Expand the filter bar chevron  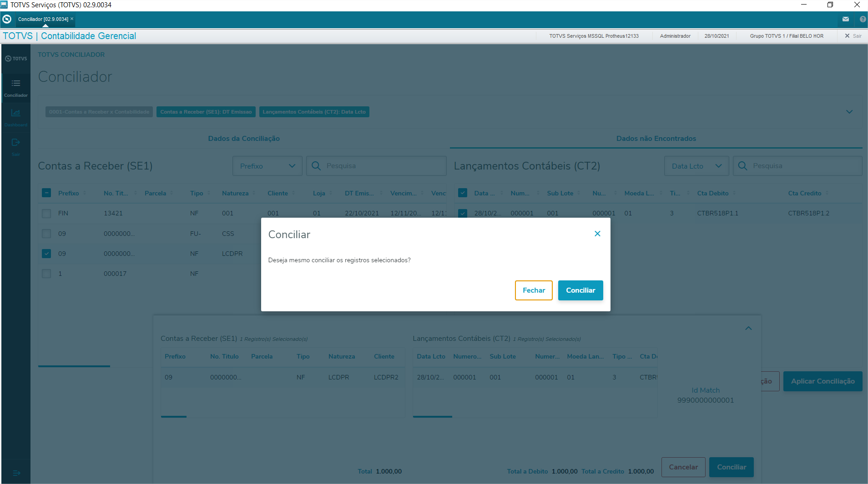pyautogui.click(x=849, y=112)
